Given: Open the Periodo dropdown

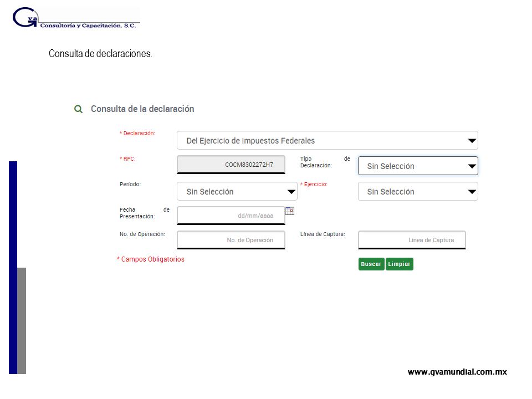Looking at the screenshot, I should (237, 191).
